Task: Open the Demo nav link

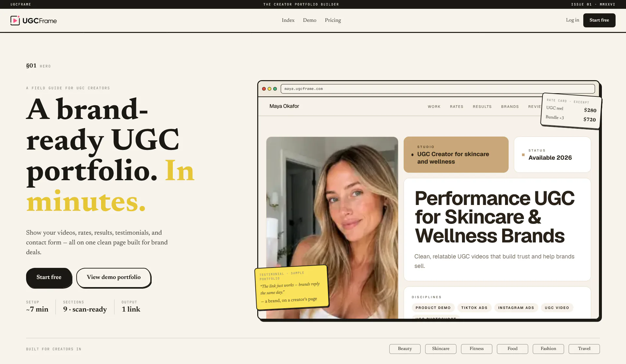Action: coord(309,20)
